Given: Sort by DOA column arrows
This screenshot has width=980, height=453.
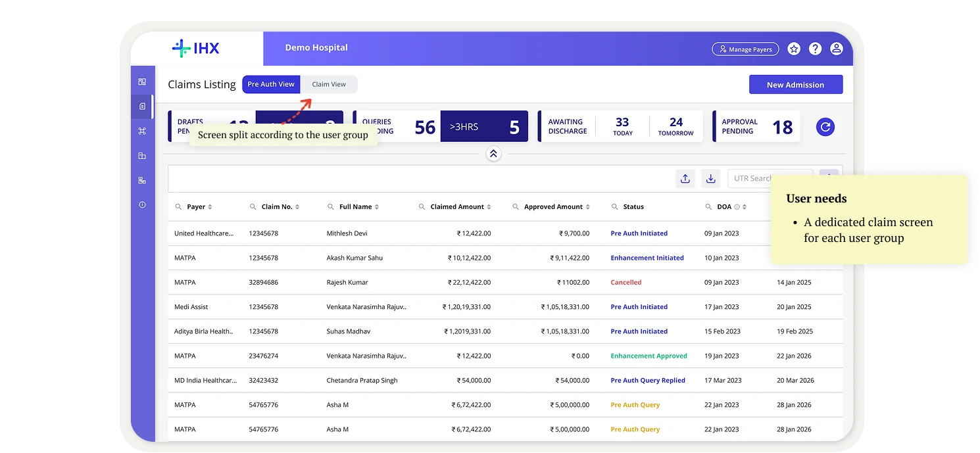Looking at the screenshot, I should (x=745, y=207).
